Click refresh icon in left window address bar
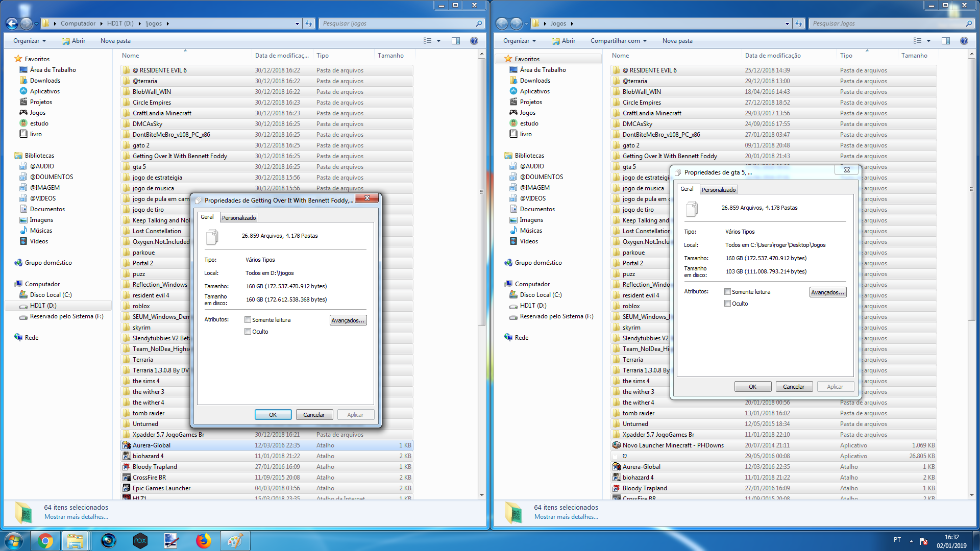The image size is (980, 551). point(309,23)
